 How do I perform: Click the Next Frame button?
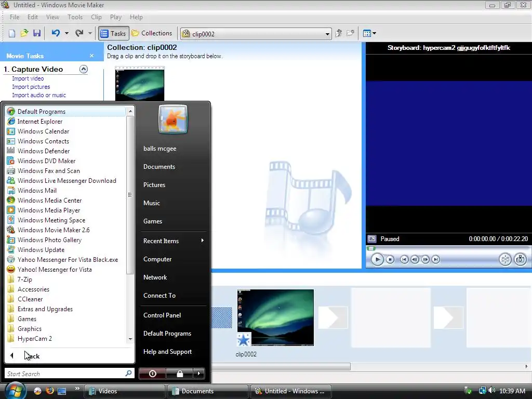pyautogui.click(x=425, y=260)
